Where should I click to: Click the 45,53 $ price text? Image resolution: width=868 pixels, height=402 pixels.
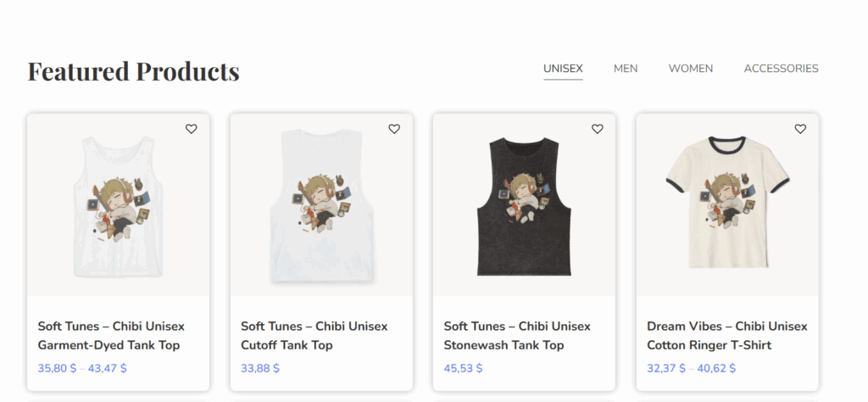463,368
